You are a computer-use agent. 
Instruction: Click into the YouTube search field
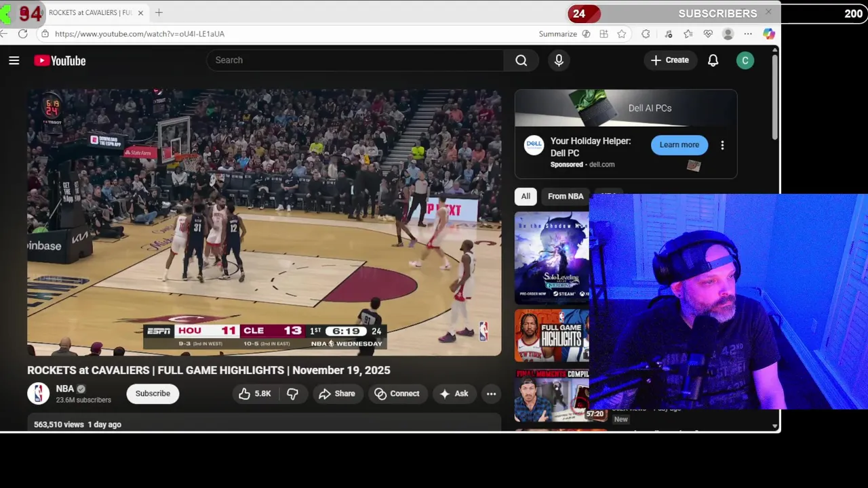[x=355, y=60]
